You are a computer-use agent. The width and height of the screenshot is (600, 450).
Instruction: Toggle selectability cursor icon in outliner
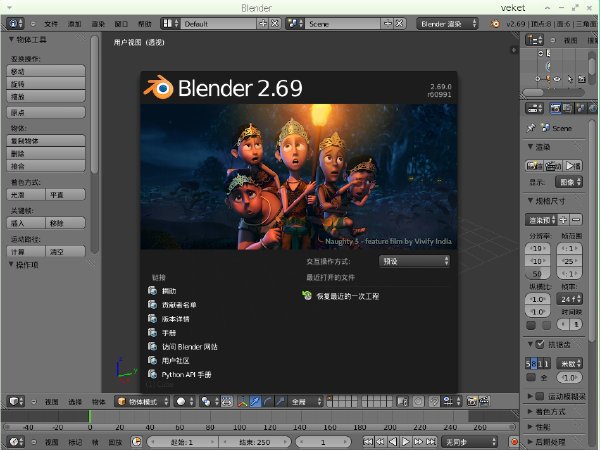coord(570,79)
